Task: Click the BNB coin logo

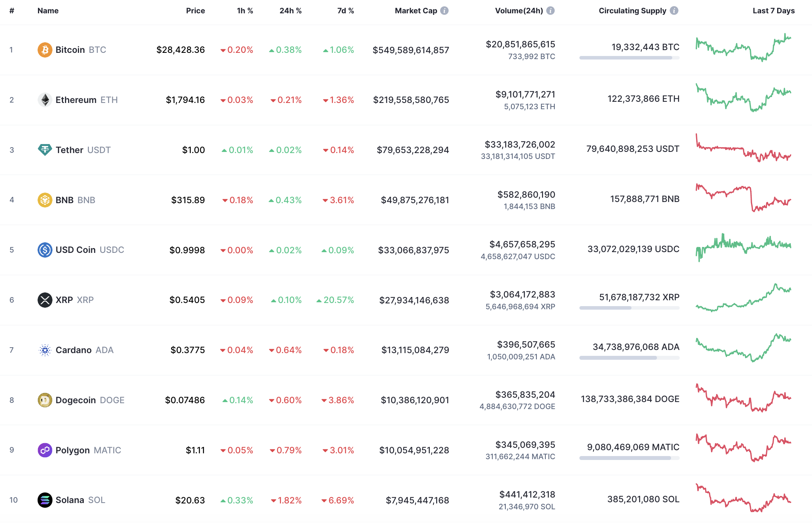Action: [x=45, y=200]
